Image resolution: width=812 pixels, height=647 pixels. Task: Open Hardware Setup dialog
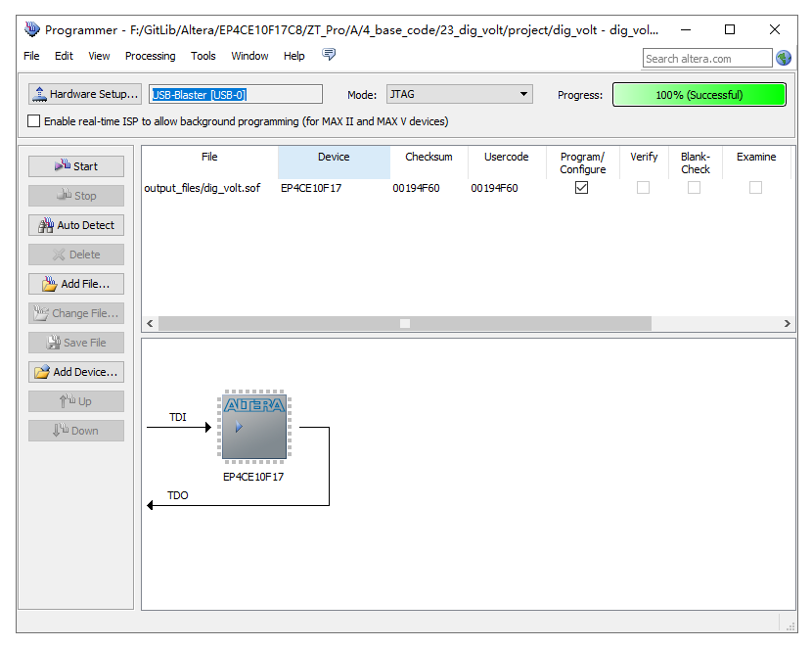[85, 94]
